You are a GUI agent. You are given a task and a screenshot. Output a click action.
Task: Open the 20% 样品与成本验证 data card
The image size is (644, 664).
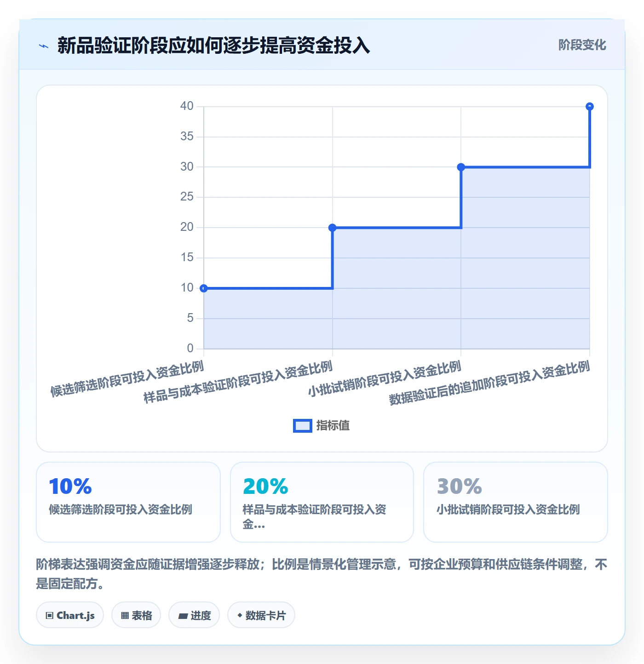pyautogui.click(x=322, y=502)
